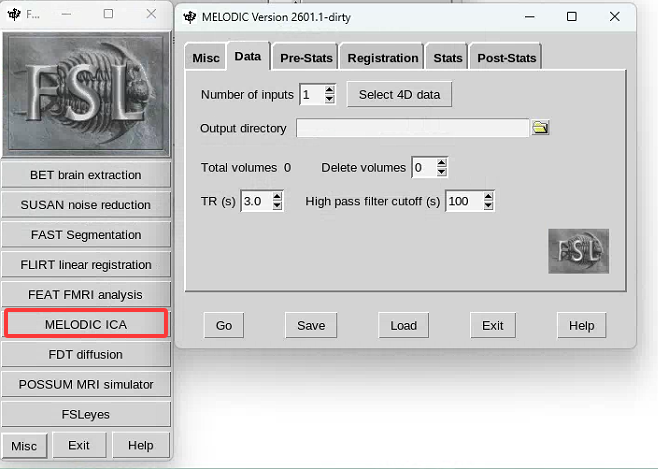The height and width of the screenshot is (469, 658).
Task: Open the Misc menu in FSL launcher
Action: pyautogui.click(x=24, y=446)
